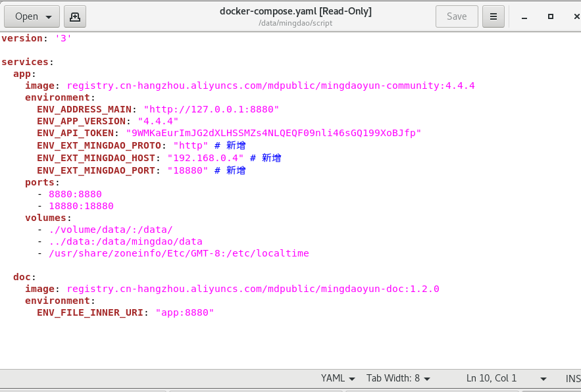Click the 18880:18880 port mapping
Screen dimensions: 581x392
pyautogui.click(x=81, y=206)
